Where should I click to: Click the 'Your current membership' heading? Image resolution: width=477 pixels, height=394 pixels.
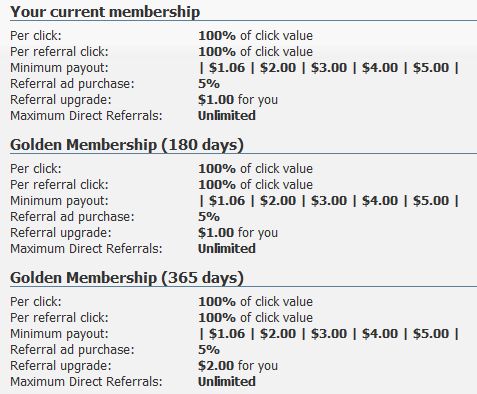(105, 12)
